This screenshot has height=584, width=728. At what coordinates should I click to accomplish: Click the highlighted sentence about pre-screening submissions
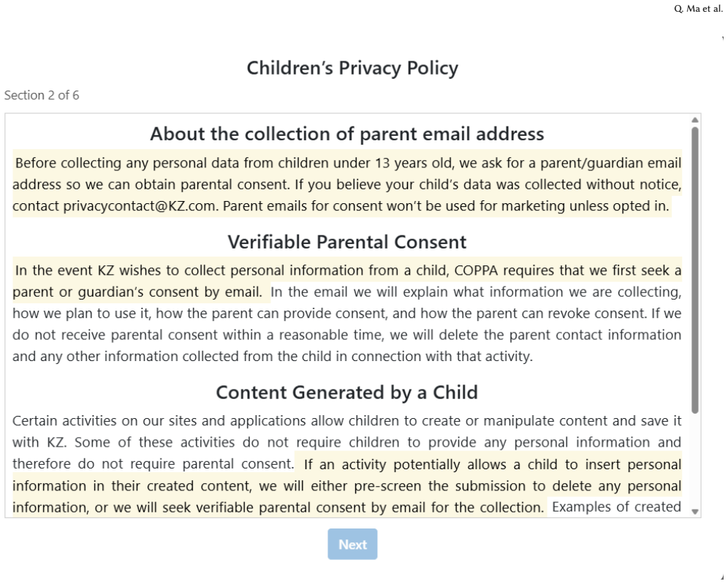point(346,485)
